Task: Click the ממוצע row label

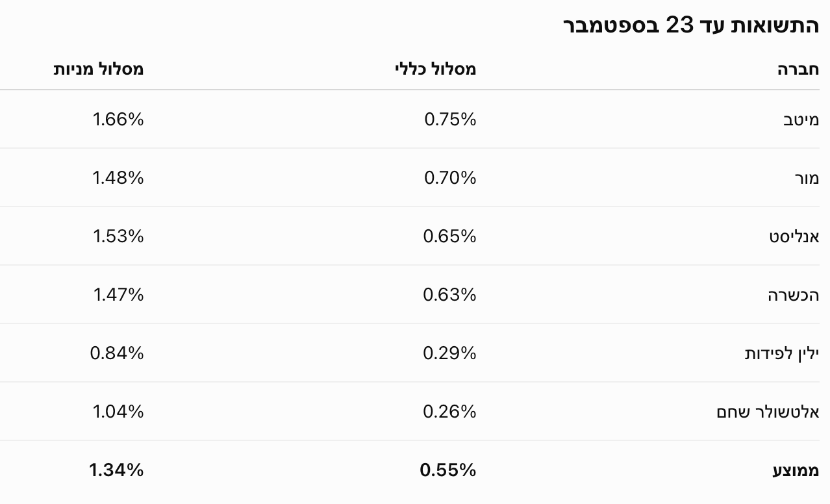Action: [x=796, y=470]
